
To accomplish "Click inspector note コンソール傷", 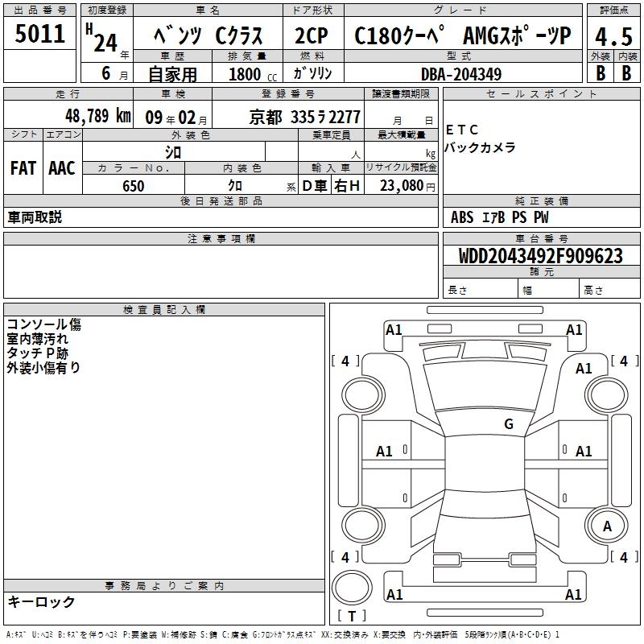I will point(44,324).
